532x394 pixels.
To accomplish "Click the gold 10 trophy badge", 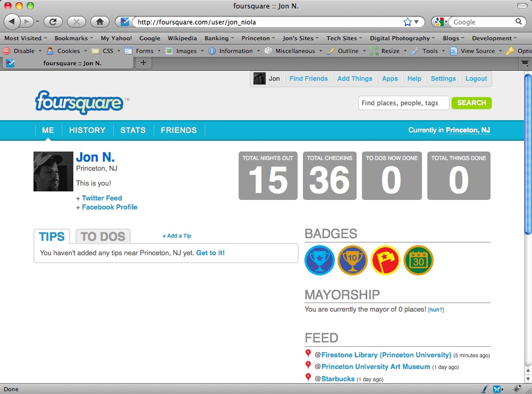I will point(352,261).
